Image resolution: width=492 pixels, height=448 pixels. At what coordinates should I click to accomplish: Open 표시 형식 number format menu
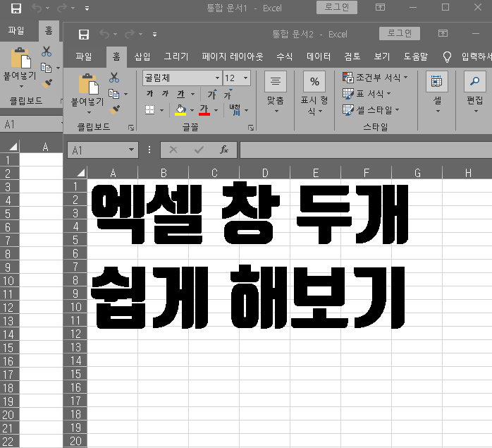click(314, 92)
